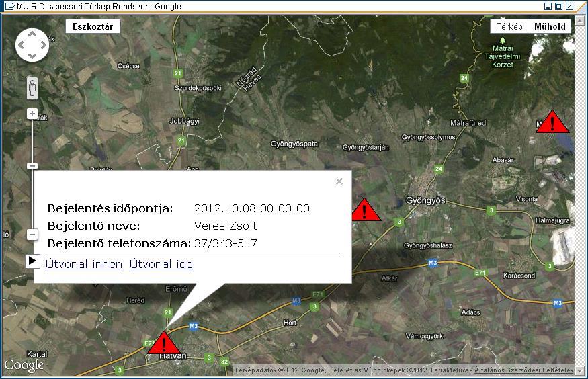Click the reporter name Veres Zsolt
588x379 pixels.
(x=225, y=226)
